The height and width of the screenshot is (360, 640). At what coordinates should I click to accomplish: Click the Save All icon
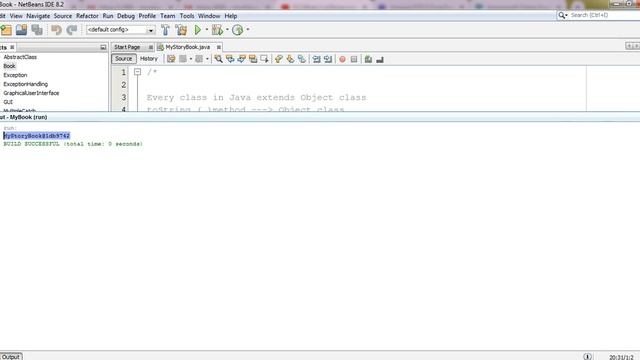click(x=37, y=30)
